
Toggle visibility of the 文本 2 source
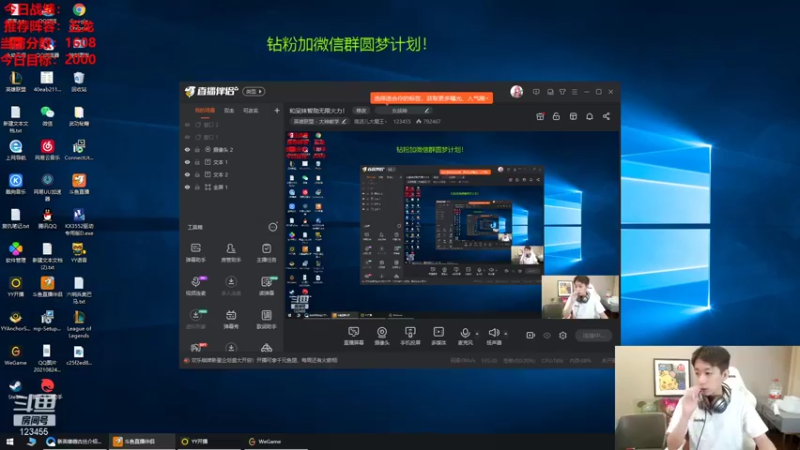[x=187, y=174]
